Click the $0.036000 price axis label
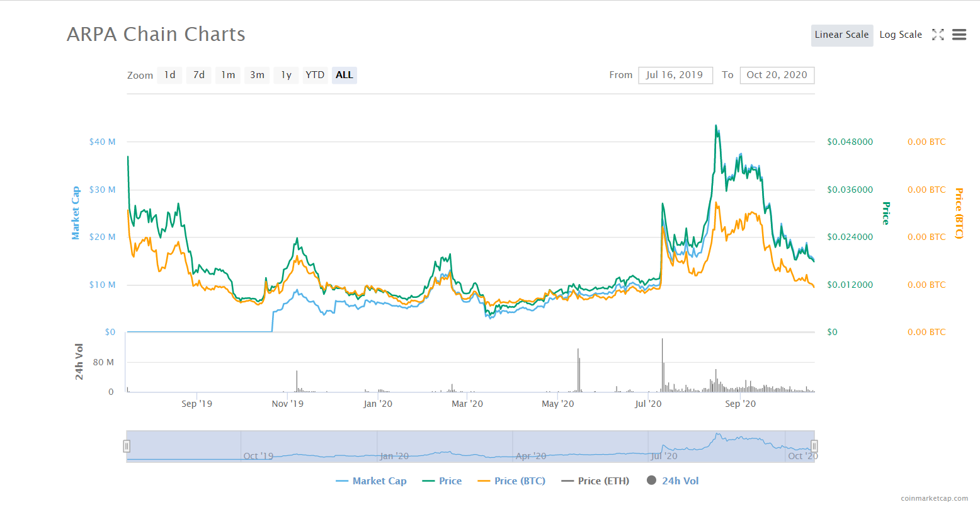Viewport: 980px width, 507px height. coord(850,190)
